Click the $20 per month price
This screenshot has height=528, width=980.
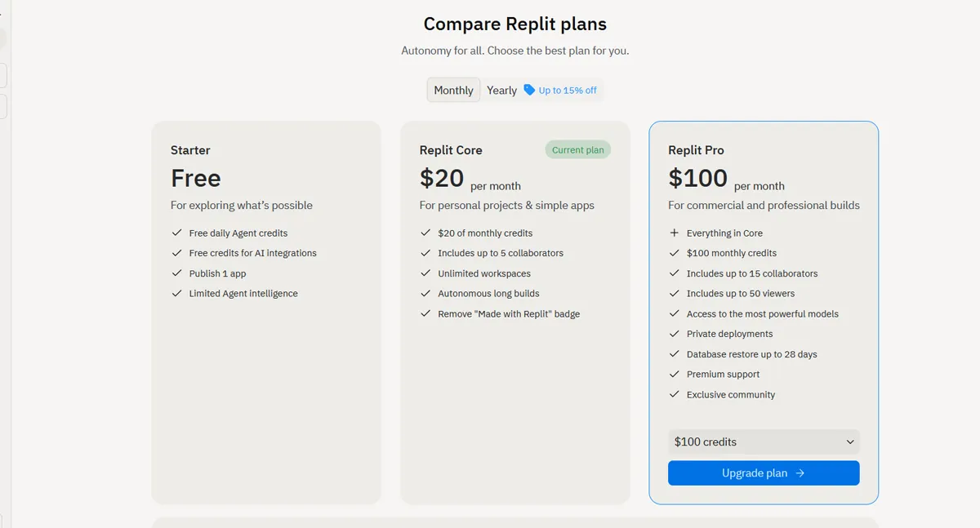click(470, 180)
